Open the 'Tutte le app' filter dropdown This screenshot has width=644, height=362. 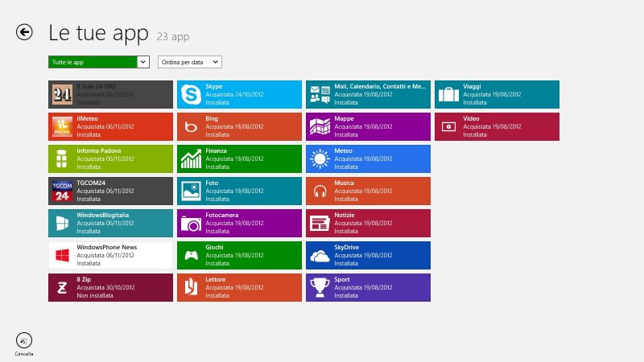pos(99,62)
